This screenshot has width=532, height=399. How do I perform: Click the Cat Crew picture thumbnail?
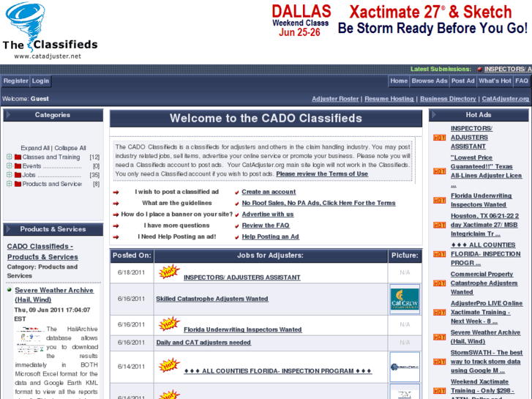(x=405, y=299)
